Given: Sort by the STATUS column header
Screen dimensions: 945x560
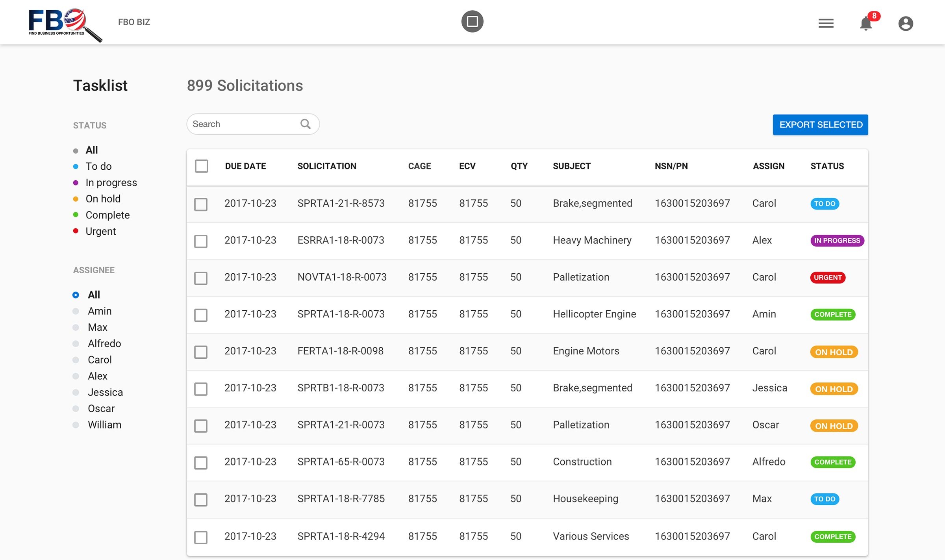Looking at the screenshot, I should [x=827, y=166].
